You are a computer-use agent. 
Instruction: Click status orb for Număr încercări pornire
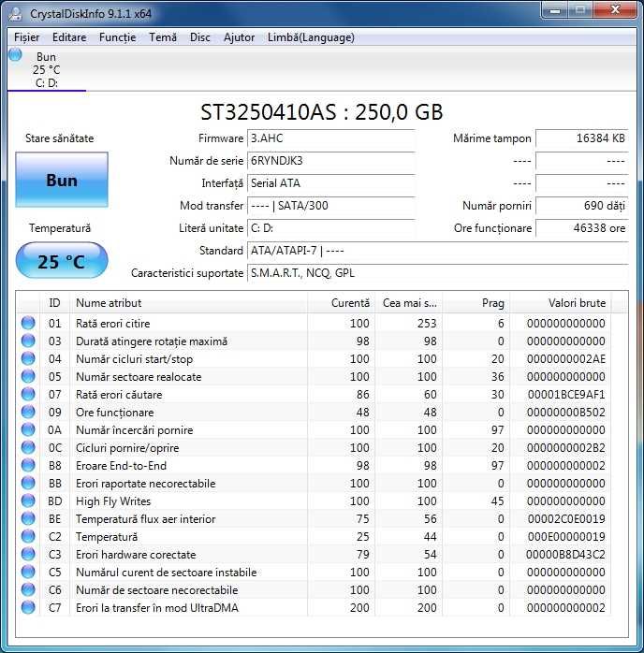coord(28,429)
